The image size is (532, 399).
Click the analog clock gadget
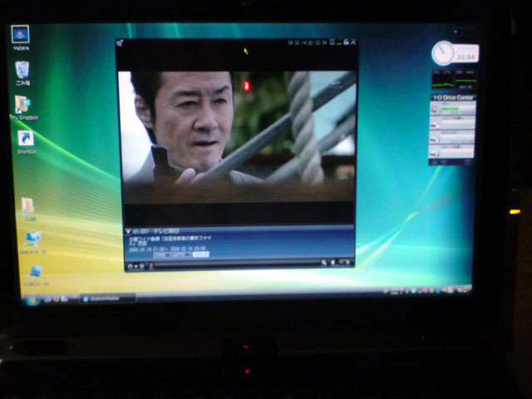[443, 53]
